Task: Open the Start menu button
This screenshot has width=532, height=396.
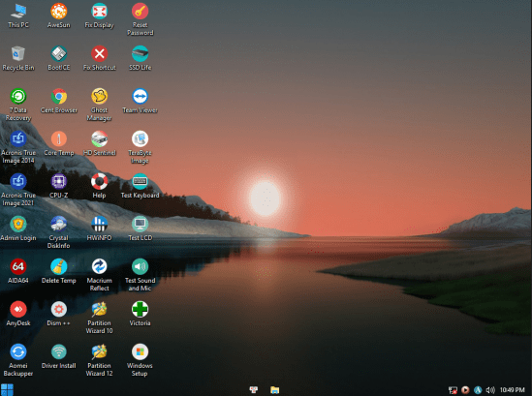Action: [x=7, y=390]
